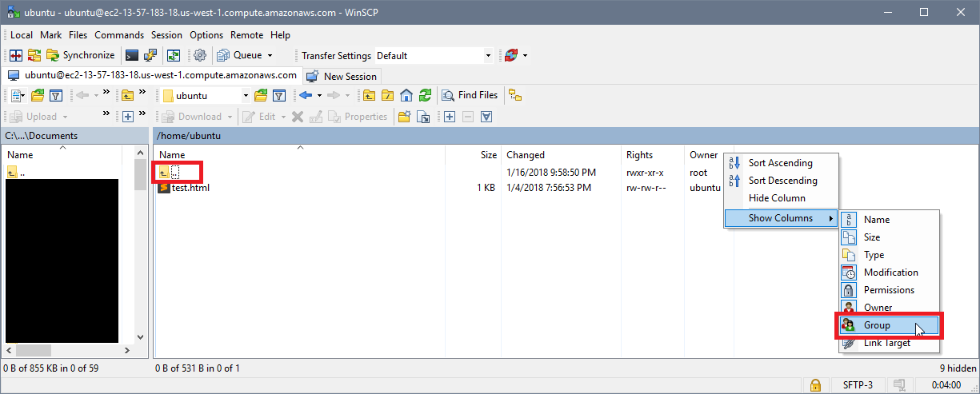Open the New Session tab
The height and width of the screenshot is (394, 980).
point(342,76)
